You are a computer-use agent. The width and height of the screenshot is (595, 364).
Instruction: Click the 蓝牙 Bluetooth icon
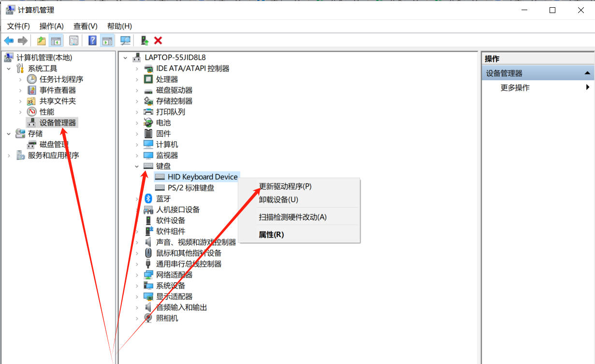[x=148, y=198]
